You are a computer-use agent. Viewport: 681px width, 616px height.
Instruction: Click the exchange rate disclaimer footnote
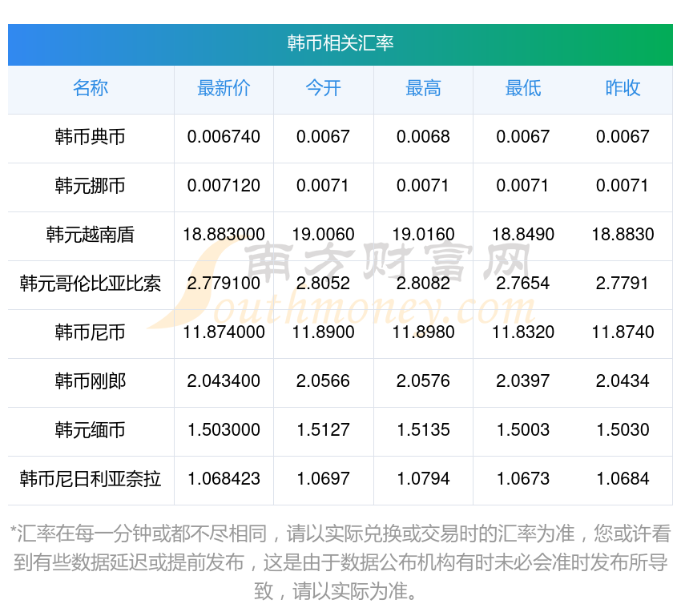click(x=340, y=562)
